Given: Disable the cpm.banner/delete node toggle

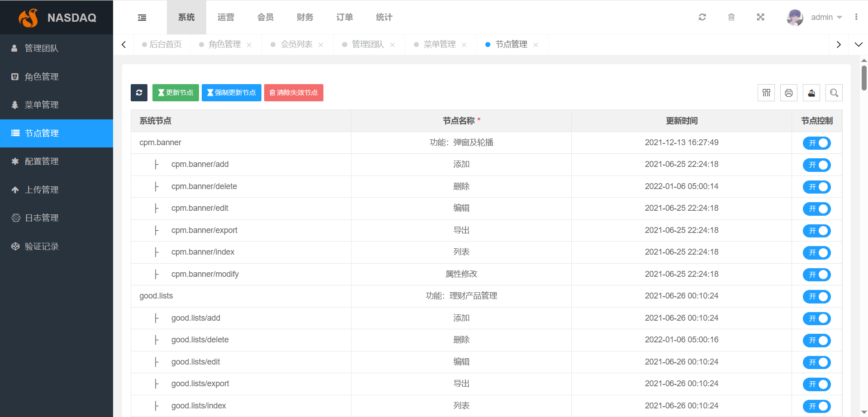Looking at the screenshot, I should (817, 187).
